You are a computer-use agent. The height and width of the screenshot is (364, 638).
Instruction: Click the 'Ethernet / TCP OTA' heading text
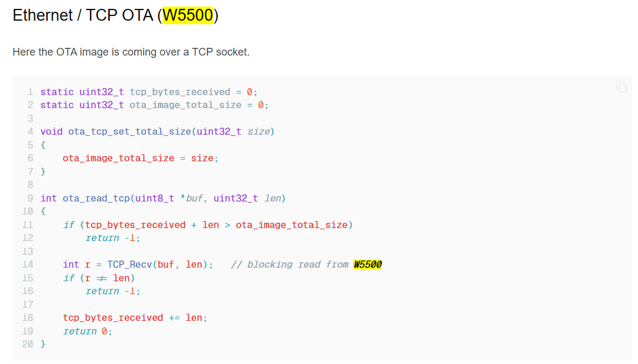pos(84,15)
